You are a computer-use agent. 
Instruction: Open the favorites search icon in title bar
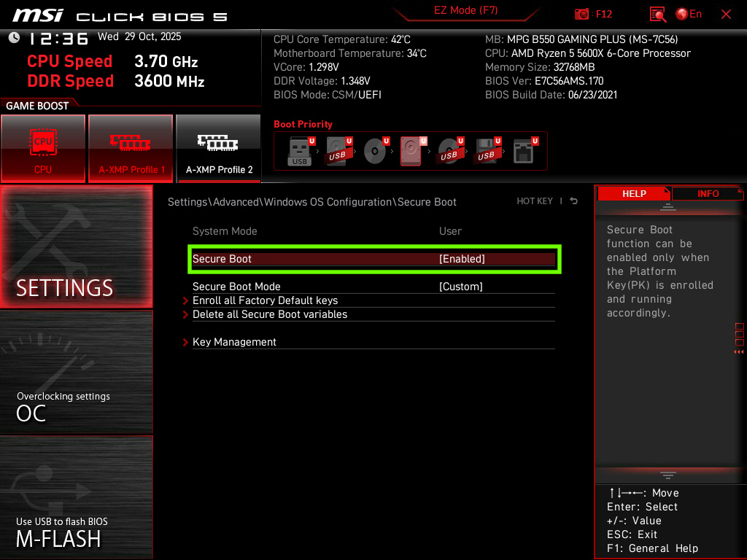657,15
